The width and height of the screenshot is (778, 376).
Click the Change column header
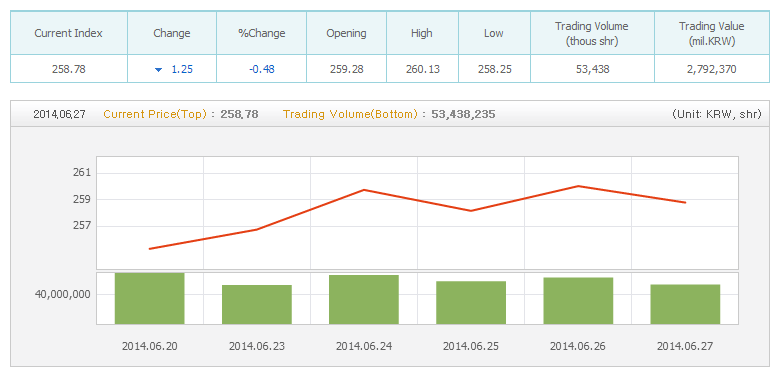(x=172, y=33)
